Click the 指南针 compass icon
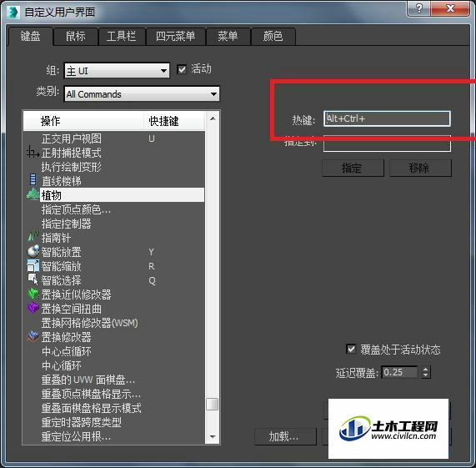Viewport: 476px width, 468px height. click(x=33, y=236)
